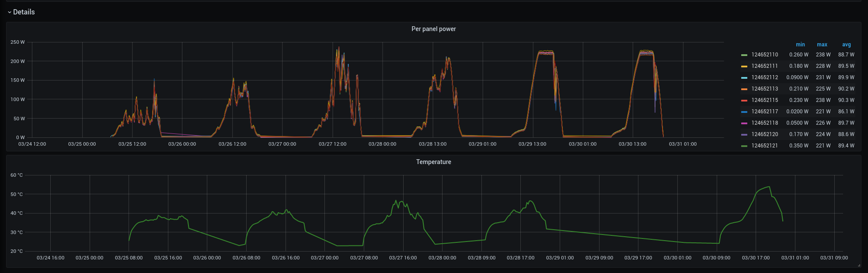868x273 pixels.
Task: Click the 90.3 W avg of 124652115
Action: pyautogui.click(x=846, y=100)
